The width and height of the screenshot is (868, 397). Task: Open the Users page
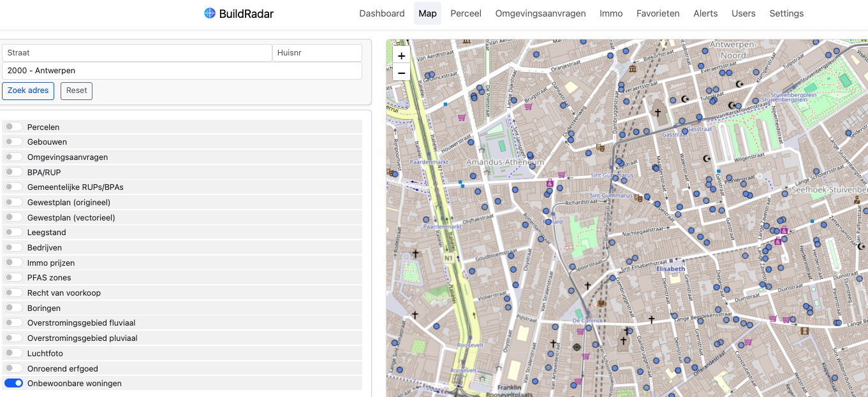[744, 13]
